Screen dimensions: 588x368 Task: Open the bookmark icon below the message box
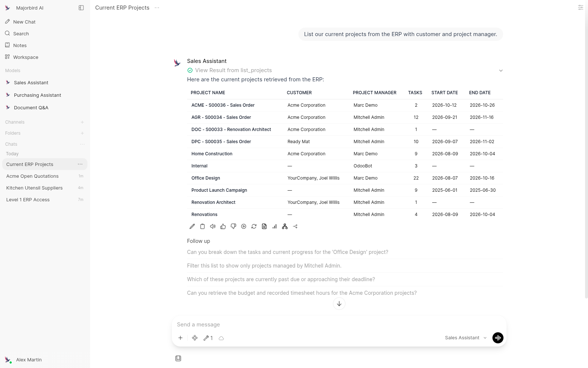178,358
